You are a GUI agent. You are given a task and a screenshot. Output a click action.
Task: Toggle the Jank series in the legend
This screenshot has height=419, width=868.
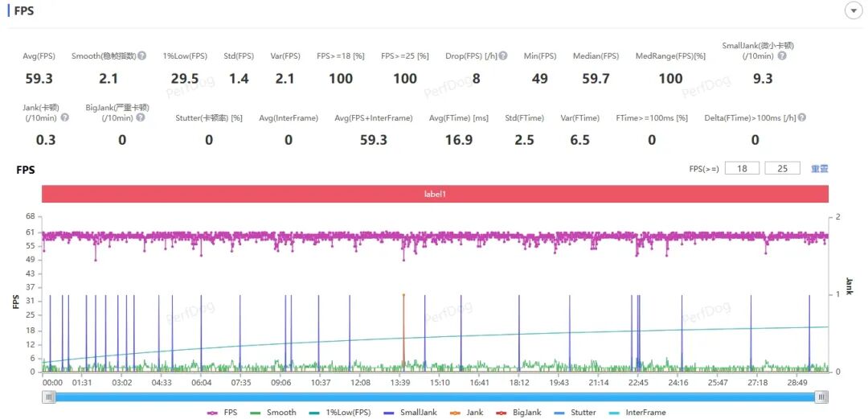[x=467, y=413]
